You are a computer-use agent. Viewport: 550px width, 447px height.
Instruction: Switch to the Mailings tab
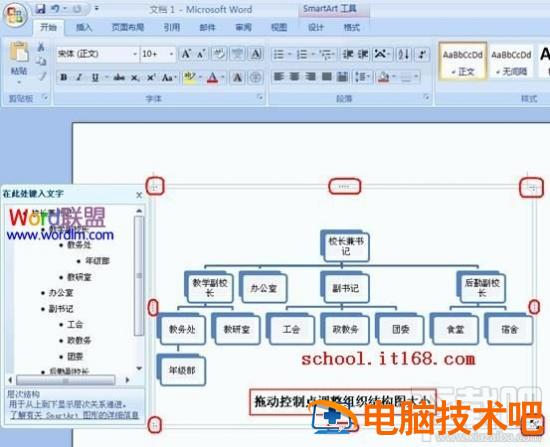pos(207,27)
